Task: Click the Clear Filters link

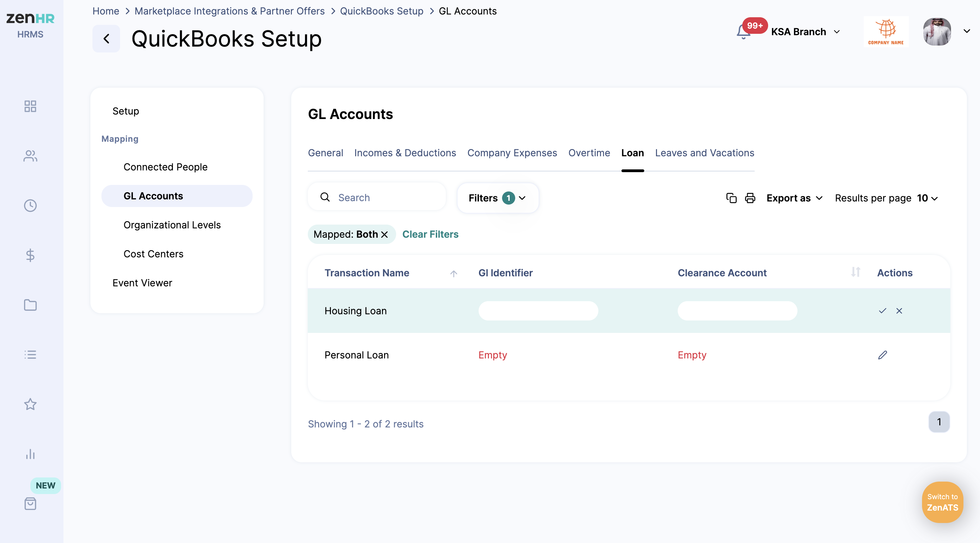Action: click(430, 234)
